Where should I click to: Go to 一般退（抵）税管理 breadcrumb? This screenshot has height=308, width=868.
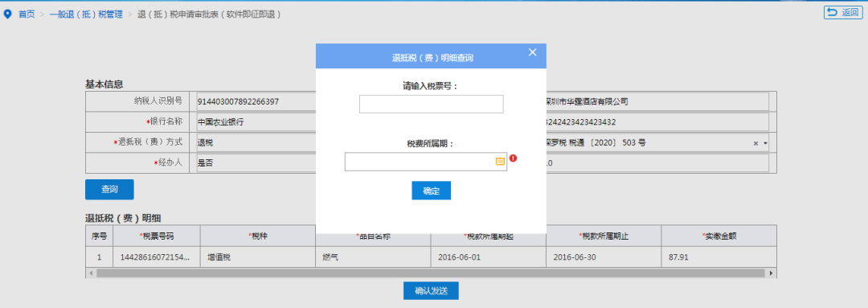pyautogui.click(x=86, y=14)
